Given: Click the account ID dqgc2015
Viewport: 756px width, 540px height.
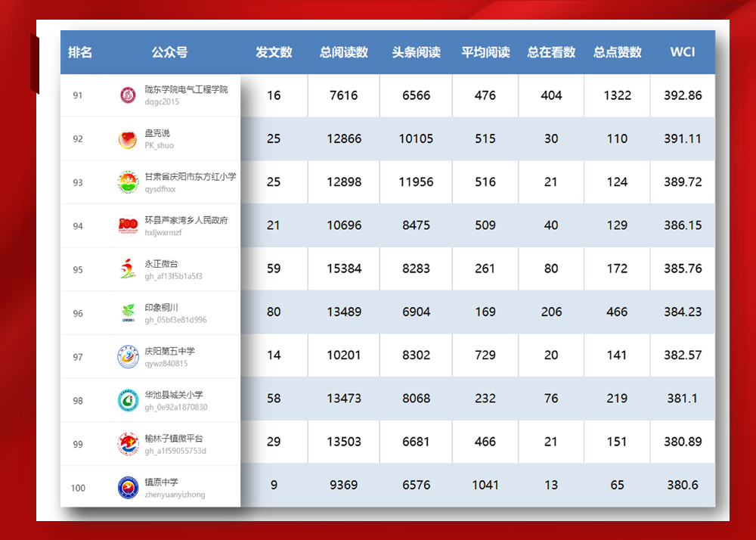Looking at the screenshot, I should tap(162, 102).
